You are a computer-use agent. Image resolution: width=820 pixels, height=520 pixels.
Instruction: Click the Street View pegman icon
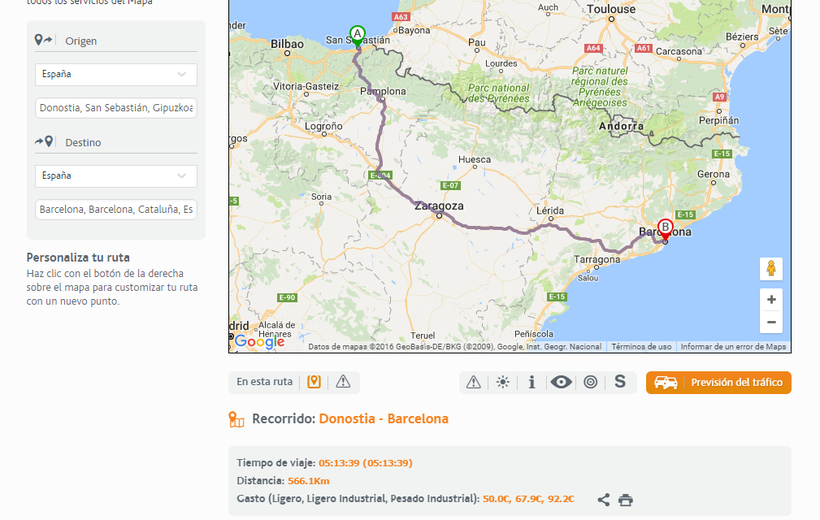pos(771,269)
